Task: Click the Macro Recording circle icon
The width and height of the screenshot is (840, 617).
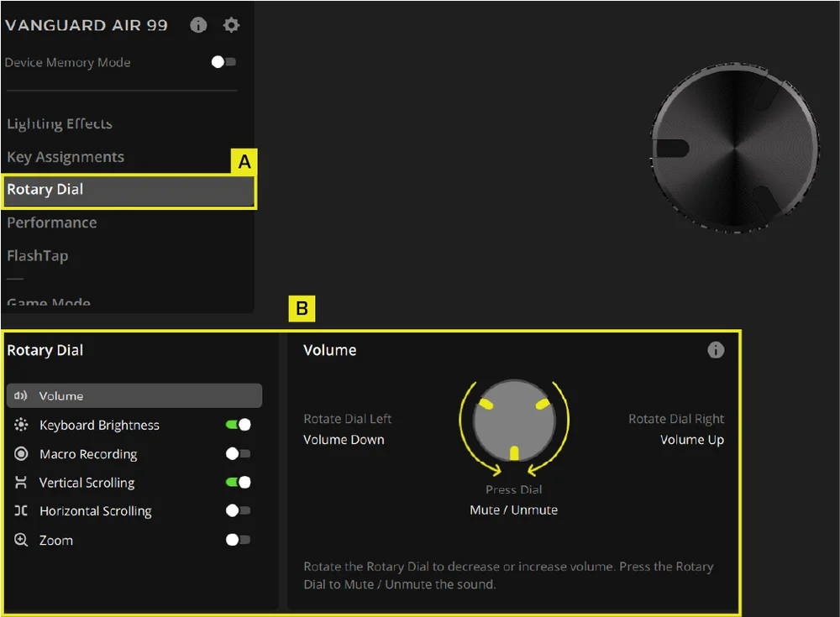Action: [x=21, y=454]
